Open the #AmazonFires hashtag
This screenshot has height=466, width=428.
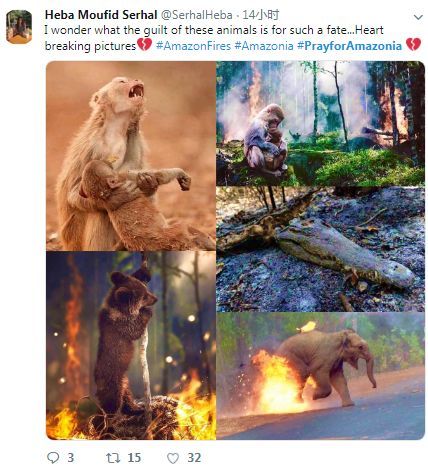[x=193, y=46]
